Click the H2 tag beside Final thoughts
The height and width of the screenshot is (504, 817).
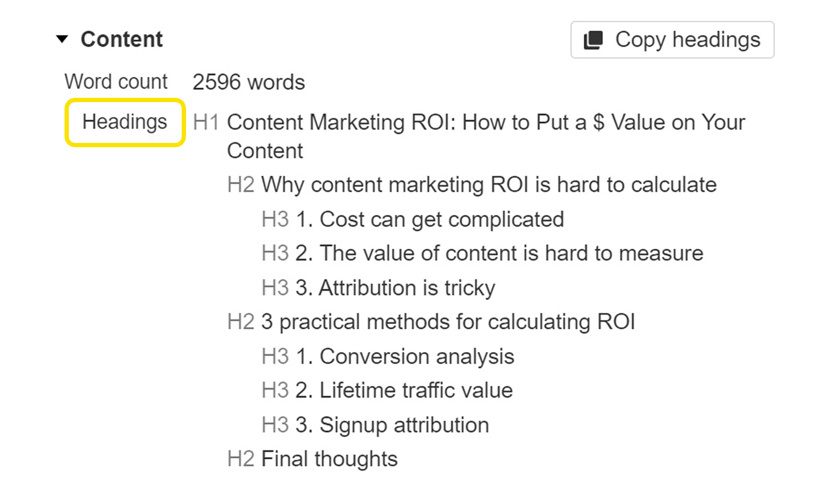(241, 459)
